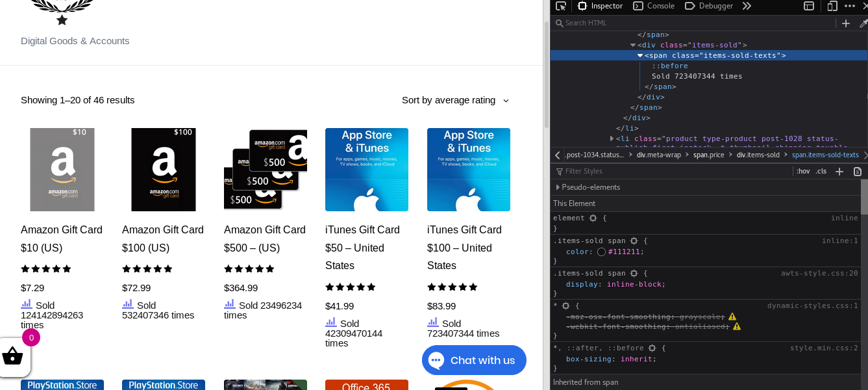The height and width of the screenshot is (390, 868).
Task: Collapse the div class items-sold node
Action: click(633, 45)
